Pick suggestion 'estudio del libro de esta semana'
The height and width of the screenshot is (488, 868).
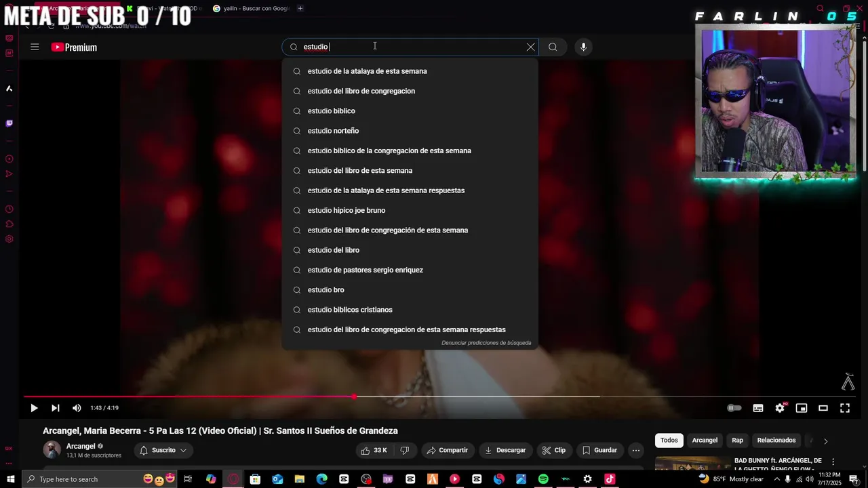[x=410, y=171]
